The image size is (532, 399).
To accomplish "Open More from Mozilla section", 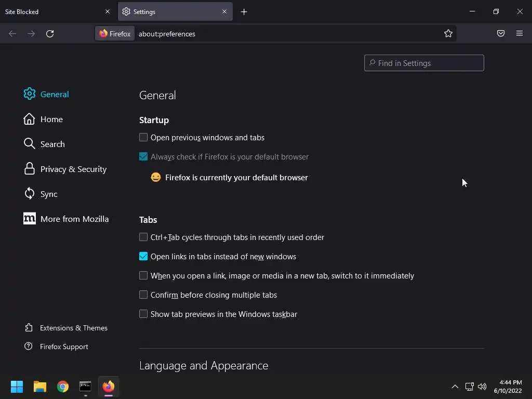I will tap(66, 219).
